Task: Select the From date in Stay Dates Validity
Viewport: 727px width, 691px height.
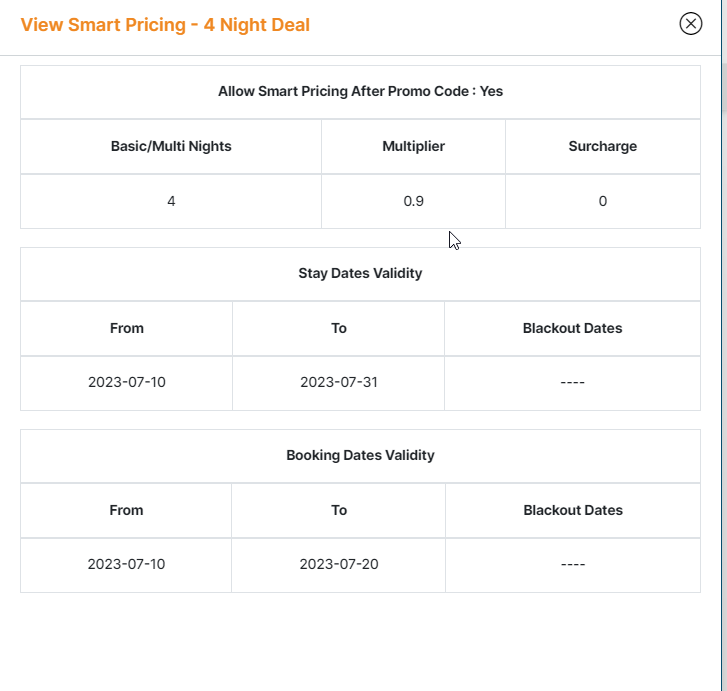Action: click(x=127, y=383)
